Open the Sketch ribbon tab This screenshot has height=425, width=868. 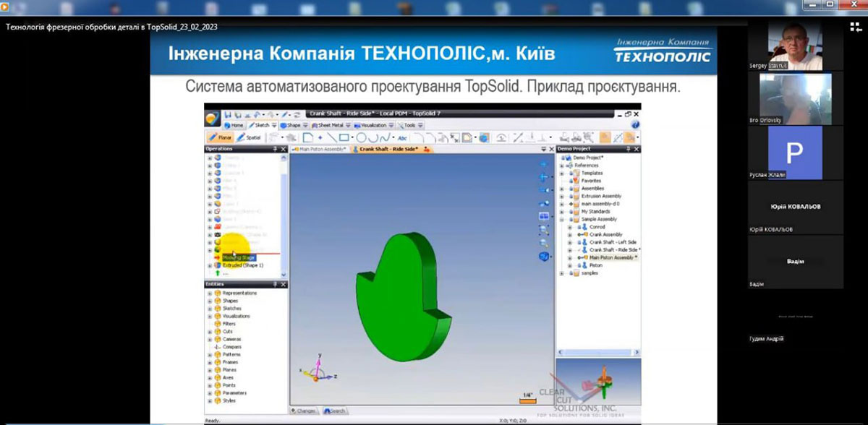coord(258,125)
